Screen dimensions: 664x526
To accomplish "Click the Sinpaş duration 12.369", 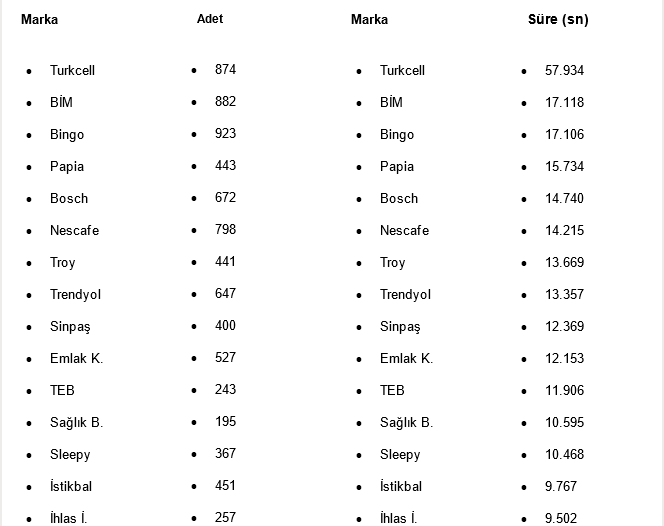I will (564, 327).
